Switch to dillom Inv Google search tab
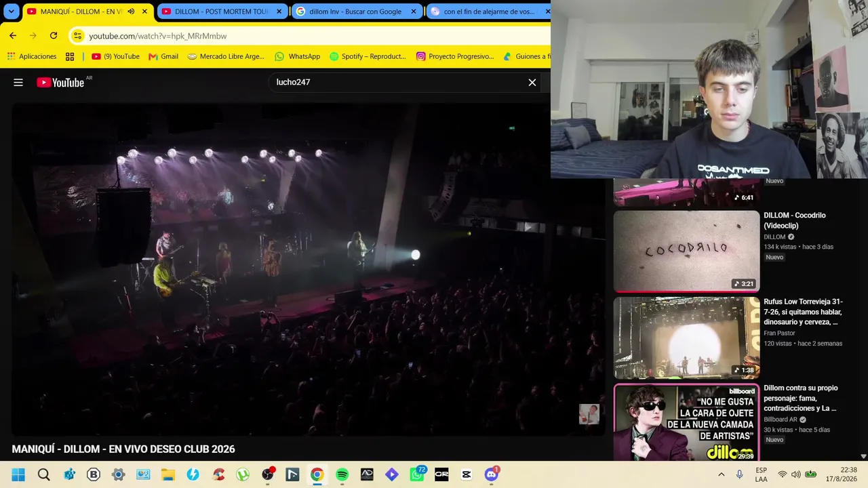This screenshot has height=488, width=868. click(x=355, y=12)
